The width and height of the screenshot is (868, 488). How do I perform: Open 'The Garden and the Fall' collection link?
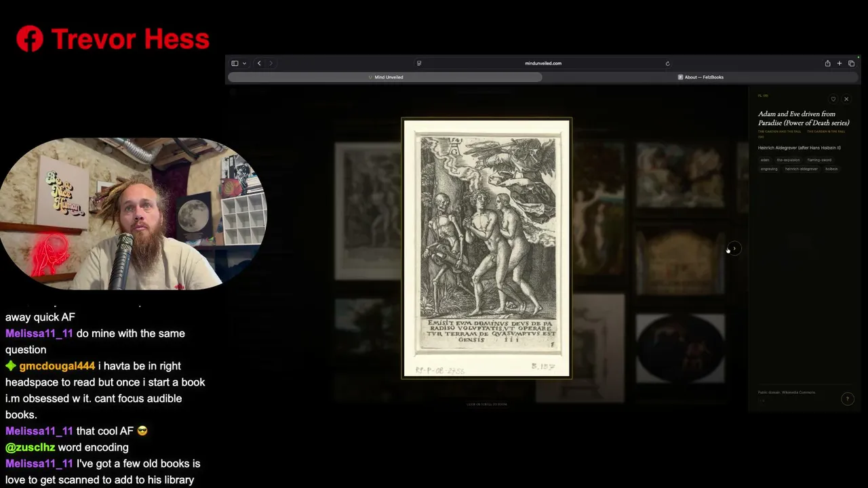[779, 131]
